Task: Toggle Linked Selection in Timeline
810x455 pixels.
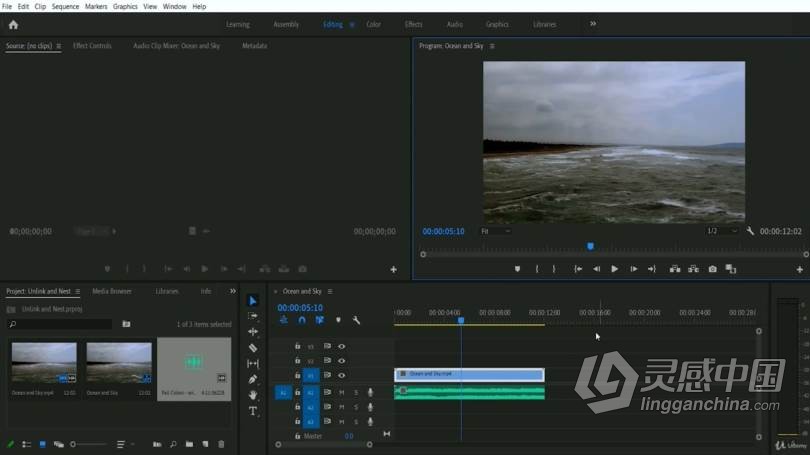Action: click(x=320, y=320)
